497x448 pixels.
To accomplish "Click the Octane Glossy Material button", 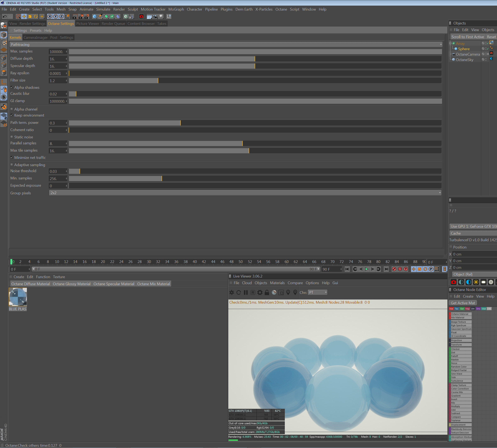I will tap(71, 284).
